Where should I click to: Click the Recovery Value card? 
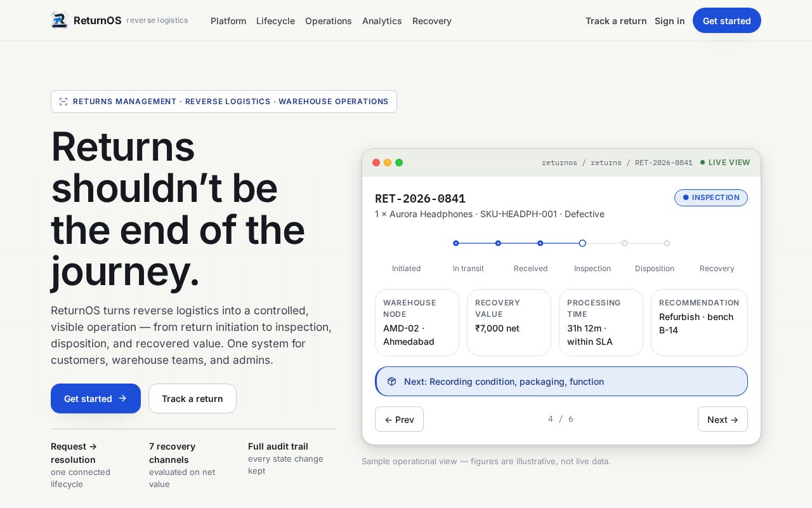(x=509, y=323)
